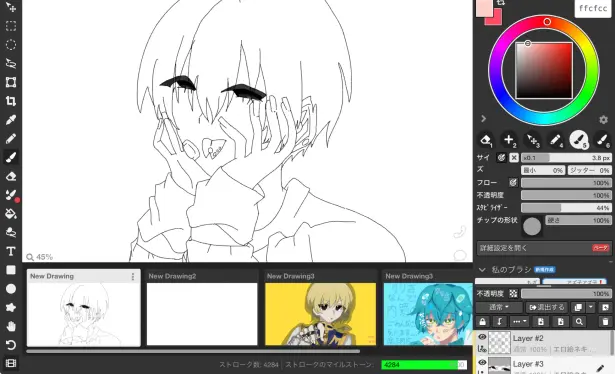Duplicate the current layer
Image resolution: width=615 pixels, height=374 pixels.
578,307
